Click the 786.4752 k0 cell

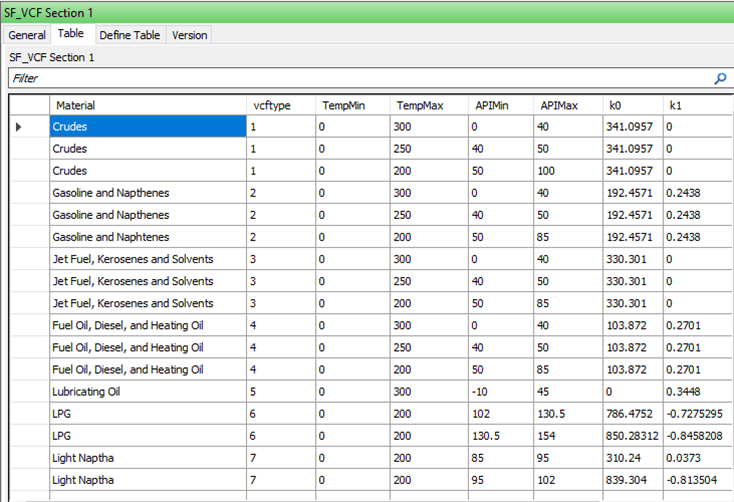pyautogui.click(x=633, y=413)
